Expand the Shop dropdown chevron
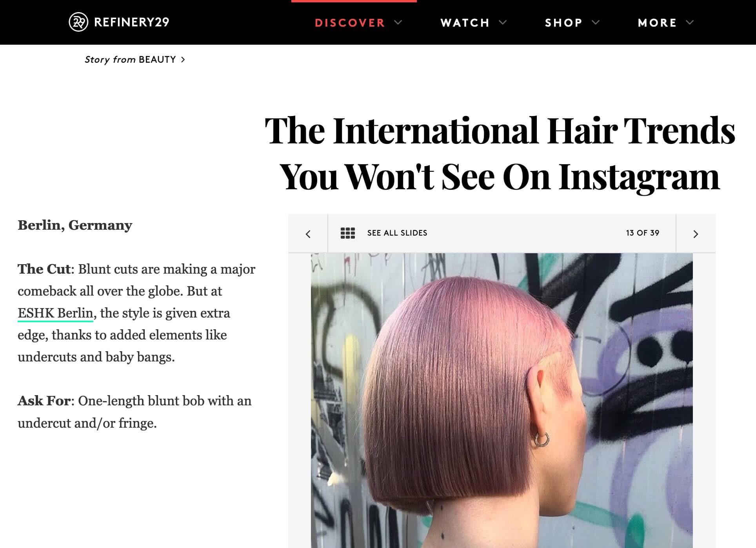The width and height of the screenshot is (756, 548). (x=596, y=22)
